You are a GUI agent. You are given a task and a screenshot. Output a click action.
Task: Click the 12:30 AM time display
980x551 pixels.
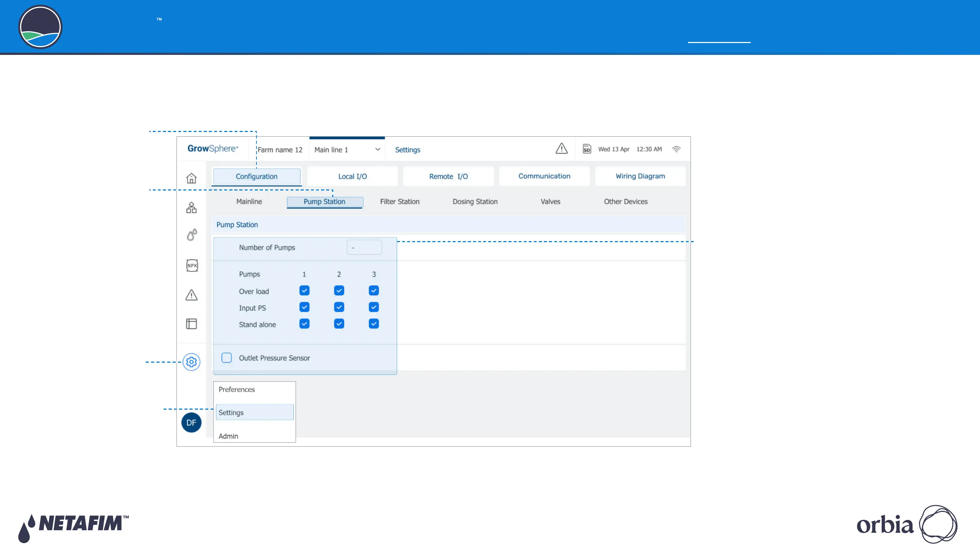tap(649, 149)
